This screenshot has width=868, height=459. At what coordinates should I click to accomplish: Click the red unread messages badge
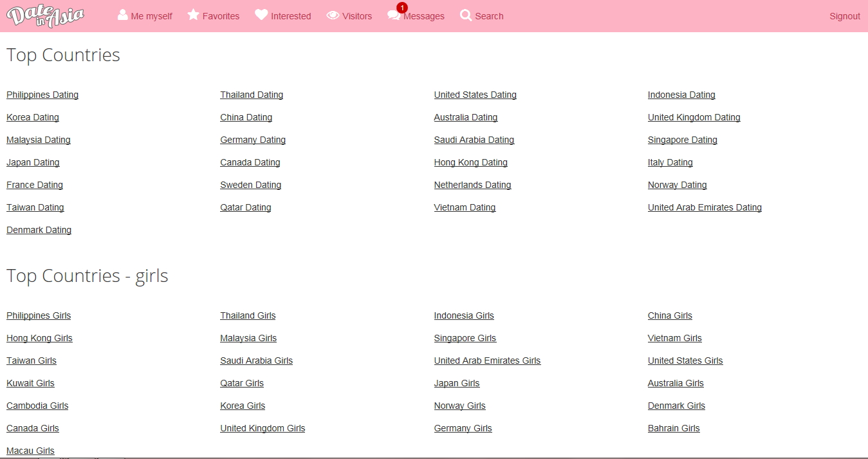coord(402,8)
